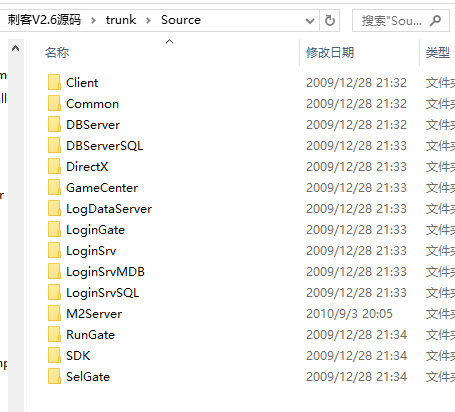The width and height of the screenshot is (455, 412).
Task: Go to trunk in the breadcrumb path
Action: click(x=121, y=20)
